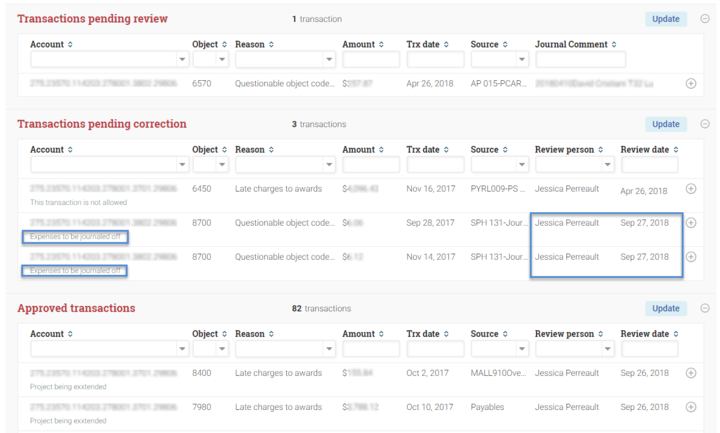Expand the 8400 approved transaction row
Screen dimensions: 720x433
691,373
